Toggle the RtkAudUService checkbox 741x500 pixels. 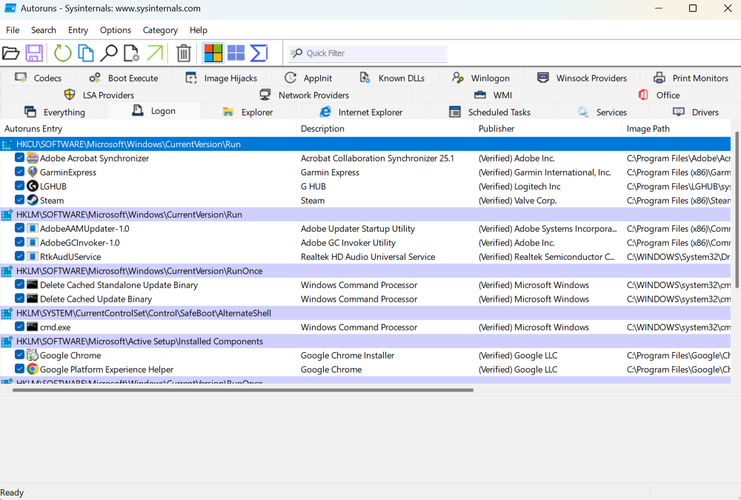coord(20,257)
